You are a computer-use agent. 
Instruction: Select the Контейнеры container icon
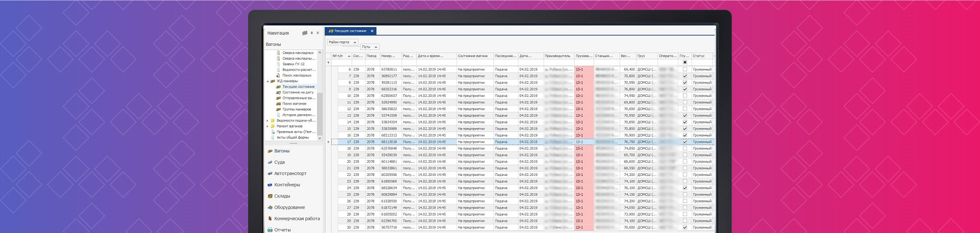point(270,185)
